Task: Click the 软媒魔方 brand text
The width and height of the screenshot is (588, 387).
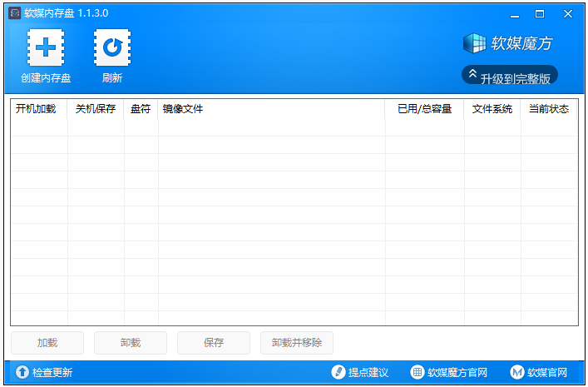Action: tap(521, 43)
